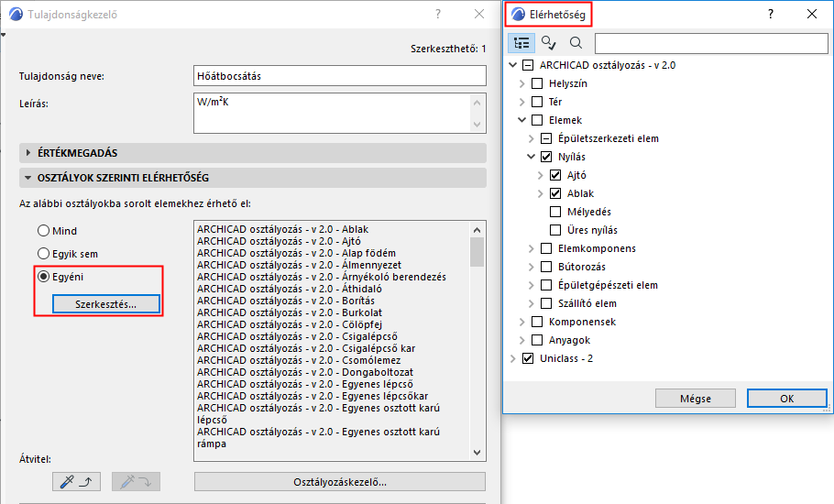Viewport: 834px width, 504px height.
Task: Click the Elérhetőség search input field
Action: tap(708, 43)
